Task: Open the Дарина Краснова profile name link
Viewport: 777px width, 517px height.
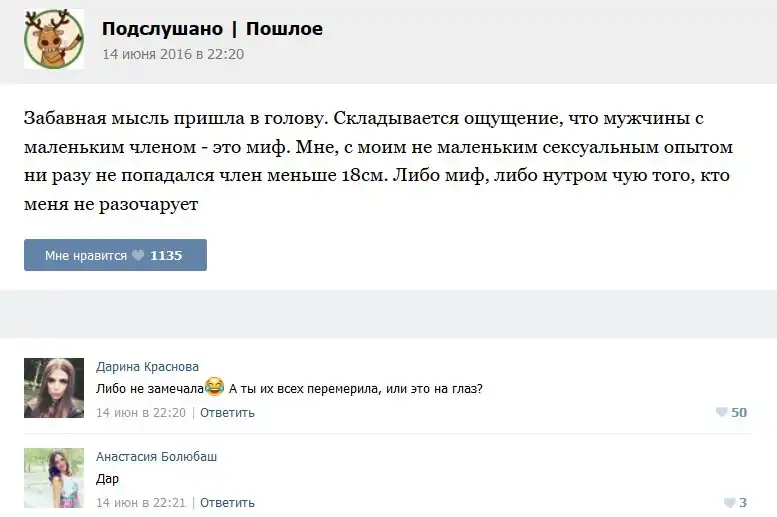Action: pos(147,367)
